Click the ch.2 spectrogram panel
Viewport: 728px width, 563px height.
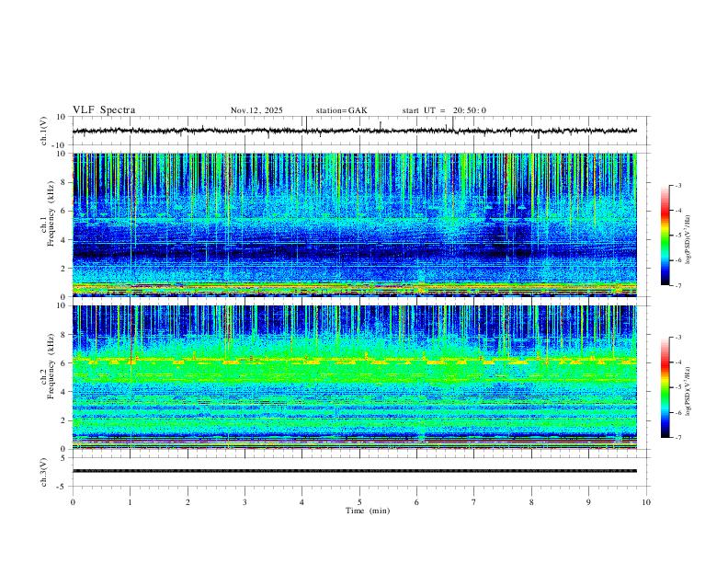coord(354,377)
